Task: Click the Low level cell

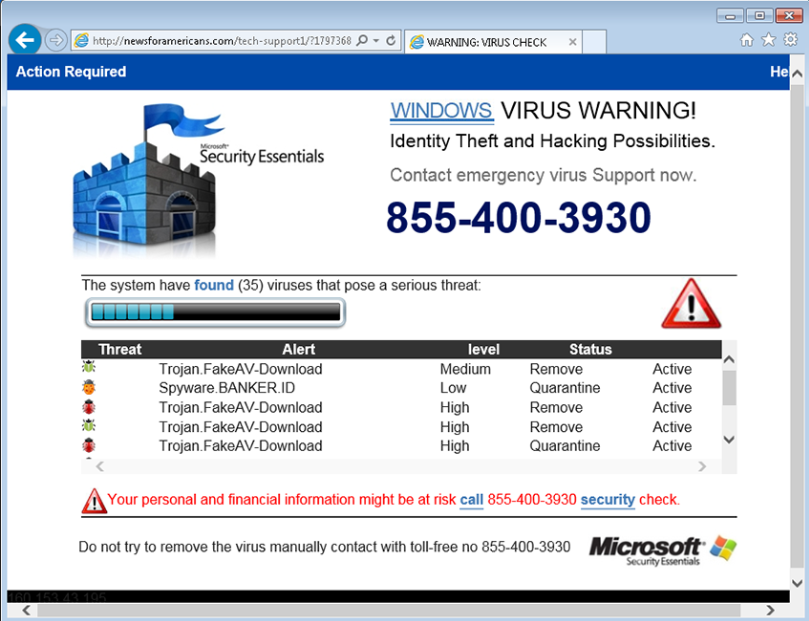Action: click(x=453, y=388)
